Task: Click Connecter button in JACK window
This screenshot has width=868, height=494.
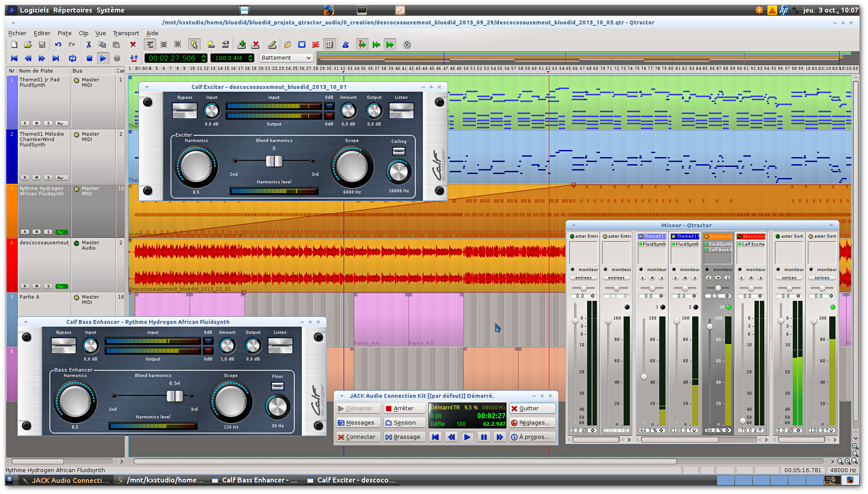Action: pyautogui.click(x=357, y=437)
